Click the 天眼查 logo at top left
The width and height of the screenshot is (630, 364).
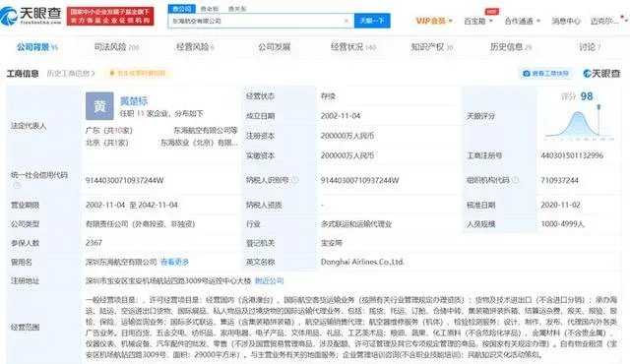coord(31,16)
